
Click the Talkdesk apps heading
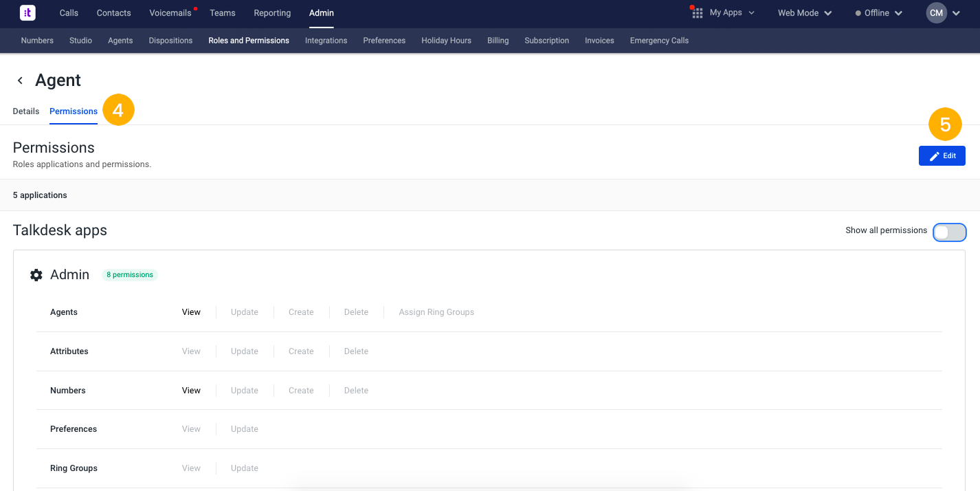[x=60, y=230]
